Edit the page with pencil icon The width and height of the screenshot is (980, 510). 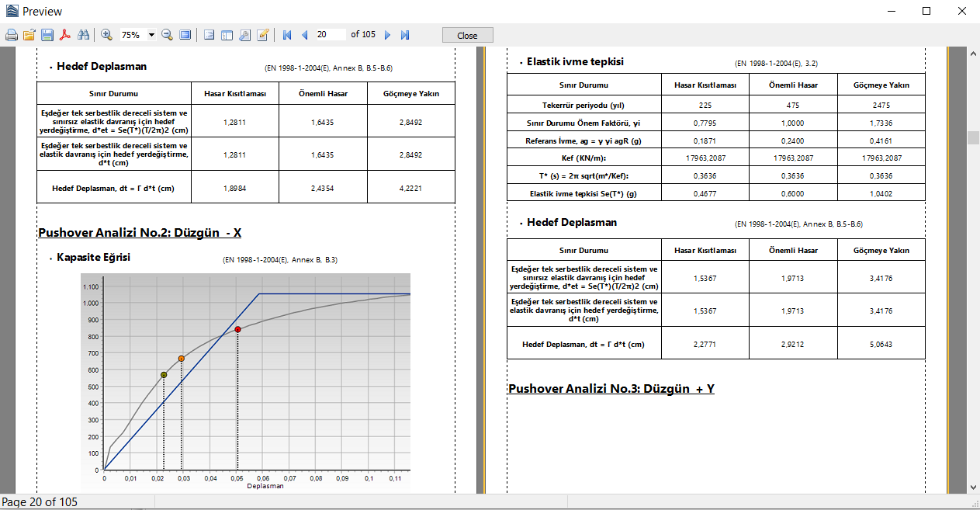coord(263,35)
